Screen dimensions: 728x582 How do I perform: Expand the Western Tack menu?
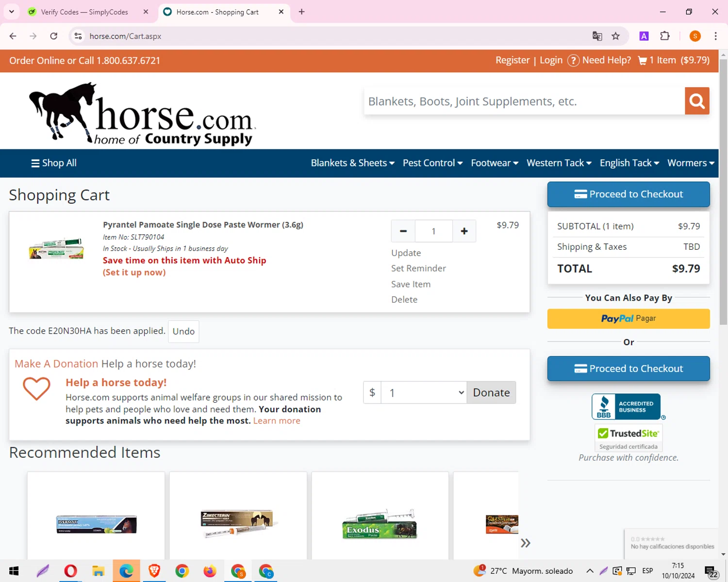click(x=559, y=163)
